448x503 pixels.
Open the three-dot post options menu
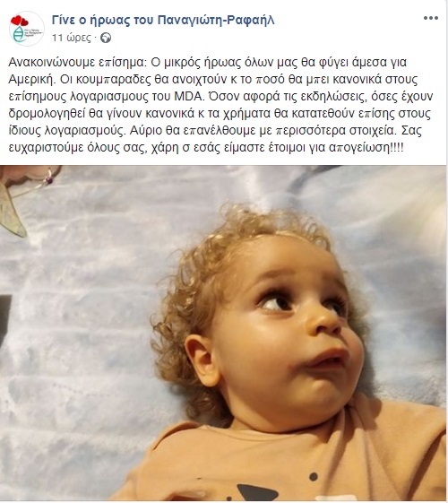(431, 18)
